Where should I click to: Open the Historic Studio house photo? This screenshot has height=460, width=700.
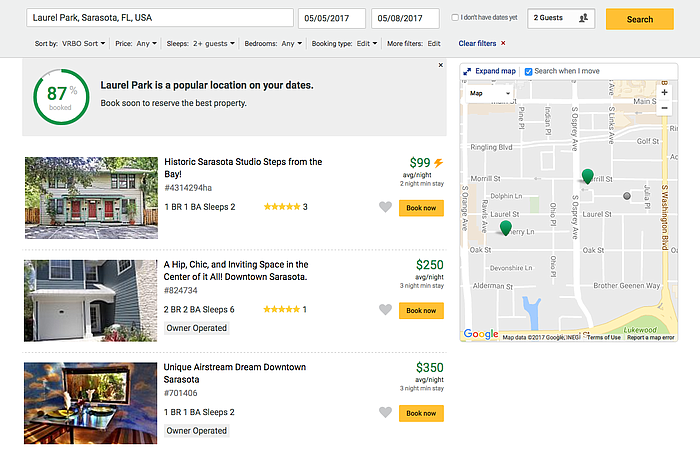coord(91,198)
